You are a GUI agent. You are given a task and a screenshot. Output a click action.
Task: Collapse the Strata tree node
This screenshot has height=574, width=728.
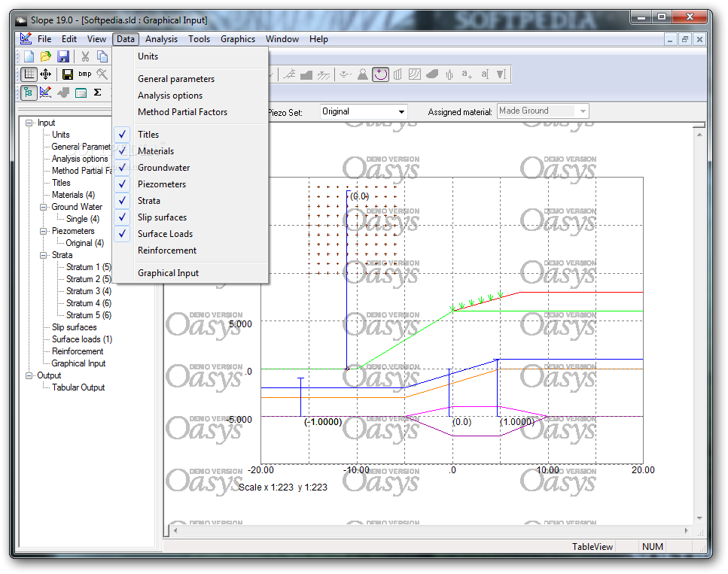point(42,255)
